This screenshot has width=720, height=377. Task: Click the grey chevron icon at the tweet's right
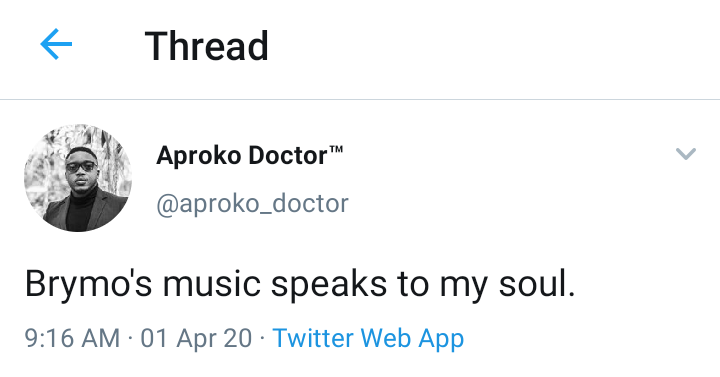686,153
